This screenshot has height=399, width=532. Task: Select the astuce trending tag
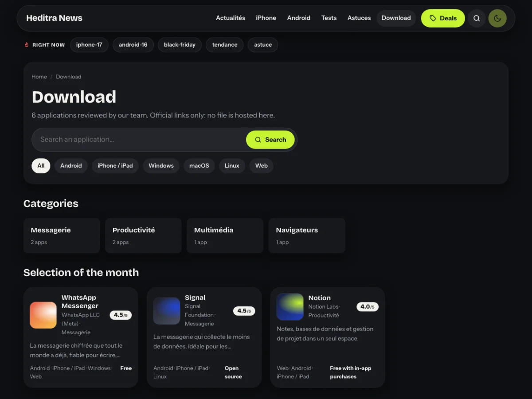pyautogui.click(x=263, y=45)
